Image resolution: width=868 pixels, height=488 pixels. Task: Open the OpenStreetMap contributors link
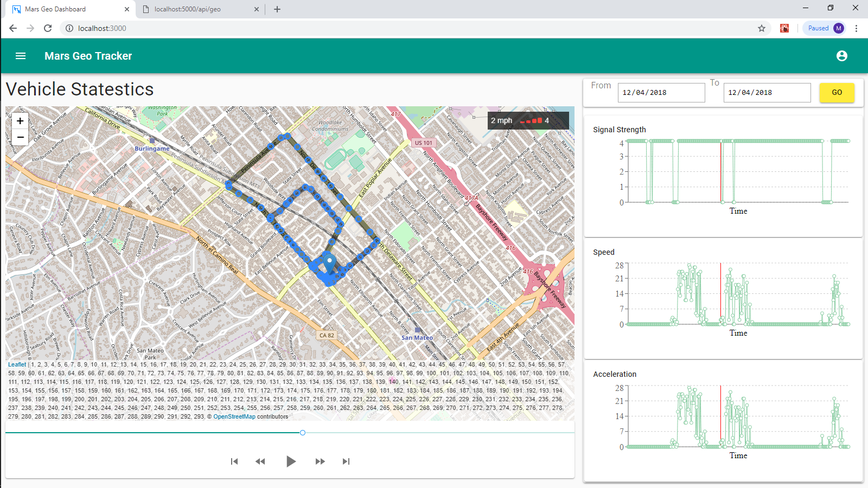click(234, 416)
